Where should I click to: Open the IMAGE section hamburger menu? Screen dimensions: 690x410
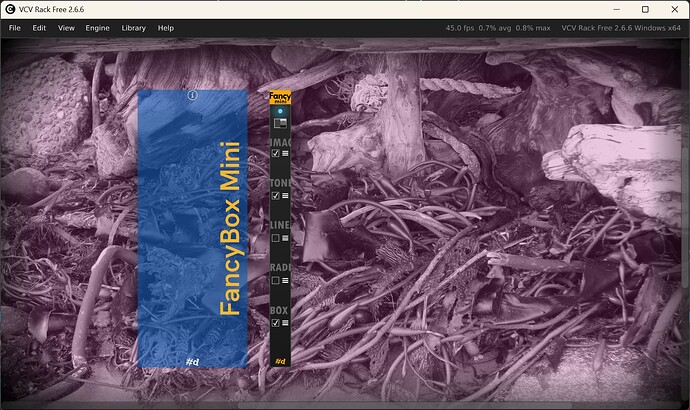pyautogui.click(x=285, y=153)
